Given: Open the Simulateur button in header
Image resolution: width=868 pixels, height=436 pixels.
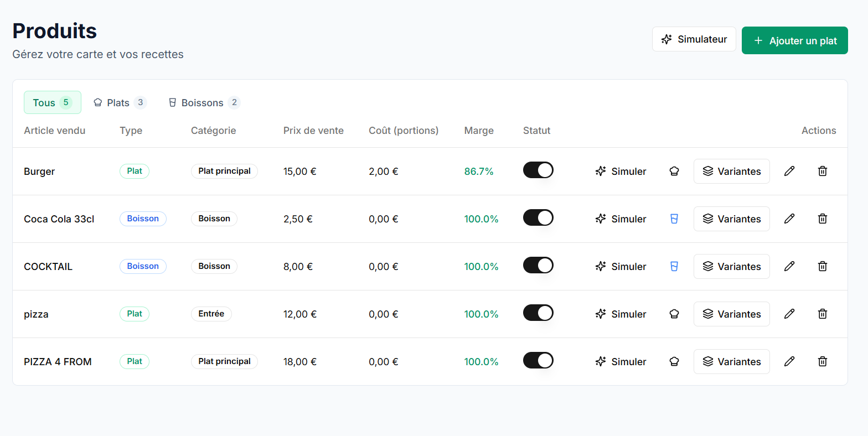Looking at the screenshot, I should (694, 39).
